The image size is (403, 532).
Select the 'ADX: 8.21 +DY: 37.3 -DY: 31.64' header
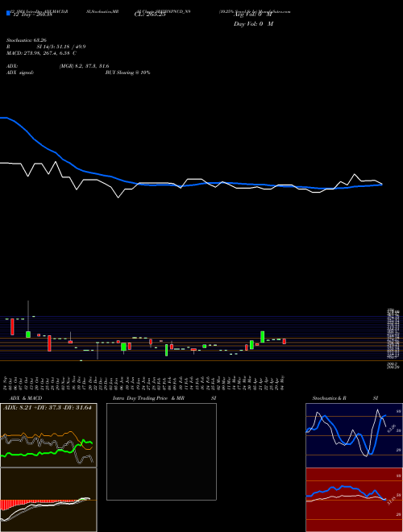tap(48, 408)
